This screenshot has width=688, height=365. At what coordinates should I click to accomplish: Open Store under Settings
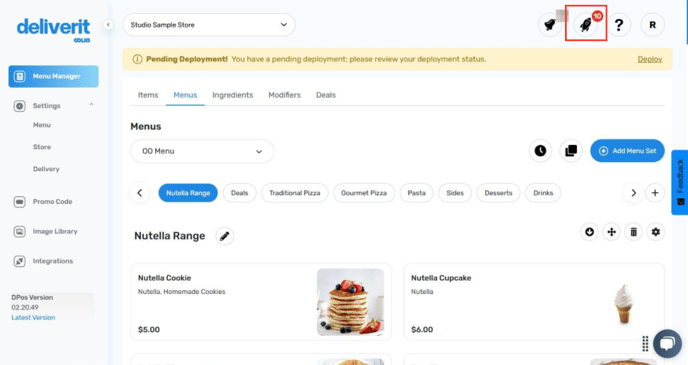[42, 147]
